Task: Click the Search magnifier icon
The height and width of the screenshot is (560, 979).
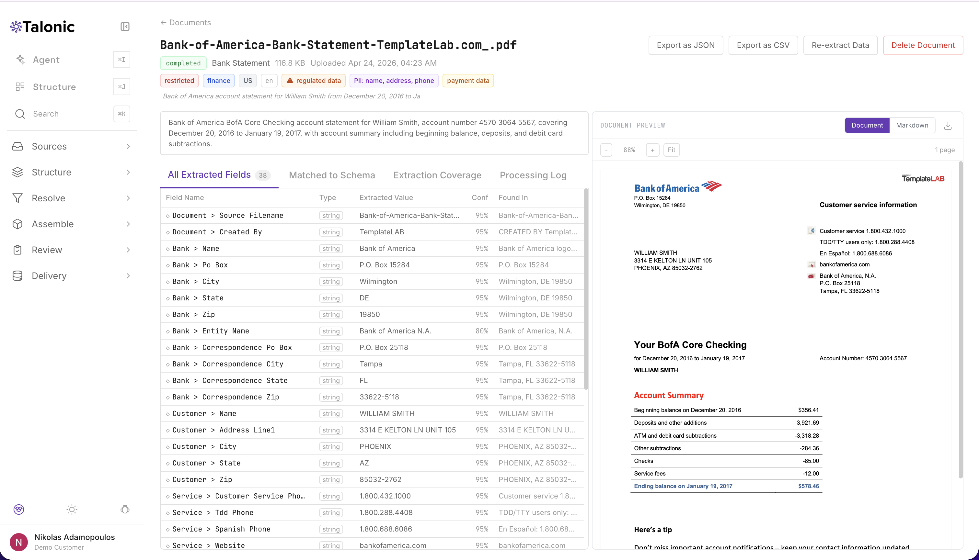Action: coord(20,114)
